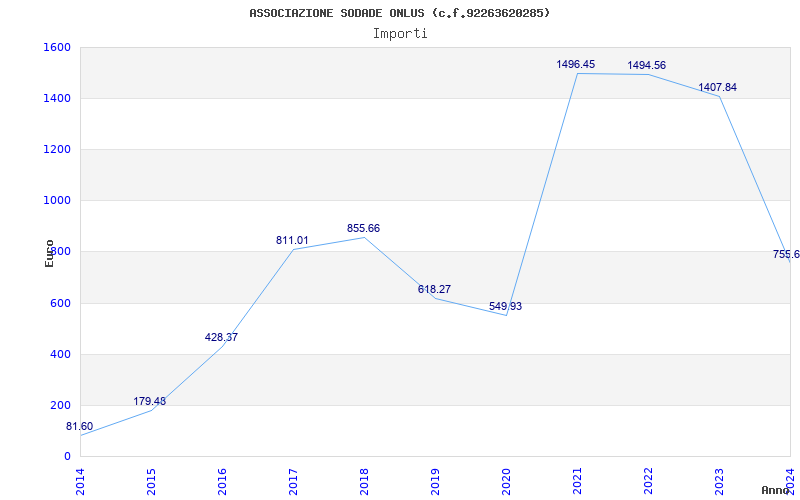800x500 pixels.
Task: Click the Anno x-axis title
Action: point(774,490)
